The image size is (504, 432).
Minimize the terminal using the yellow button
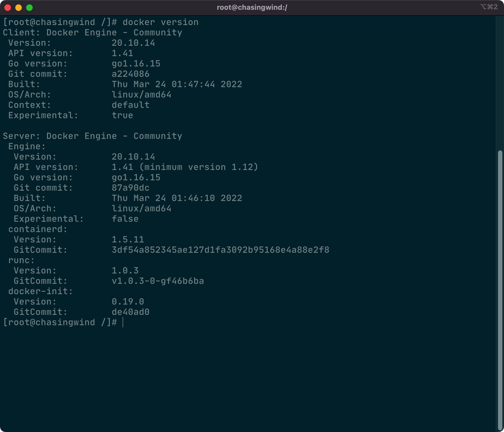click(x=19, y=8)
